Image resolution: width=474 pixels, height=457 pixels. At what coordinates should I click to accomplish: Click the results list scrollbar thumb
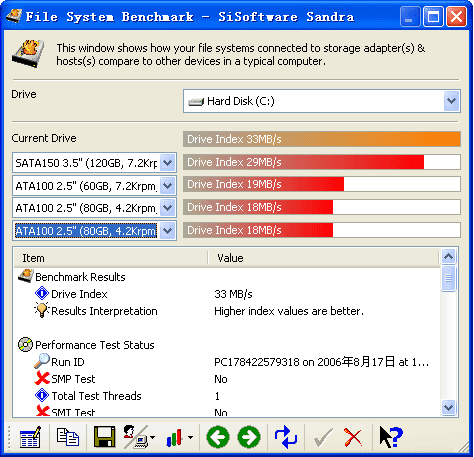[x=448, y=278]
